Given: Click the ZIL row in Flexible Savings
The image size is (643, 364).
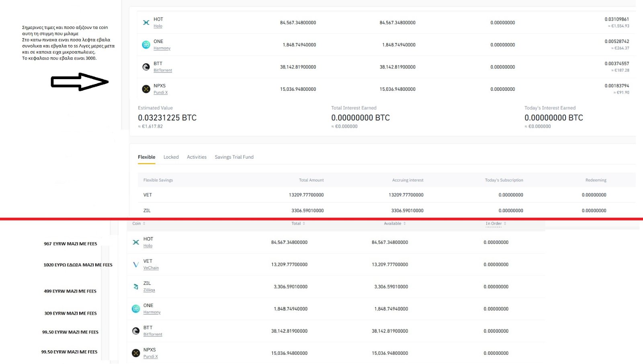Looking at the screenshot, I should pyautogui.click(x=387, y=211).
